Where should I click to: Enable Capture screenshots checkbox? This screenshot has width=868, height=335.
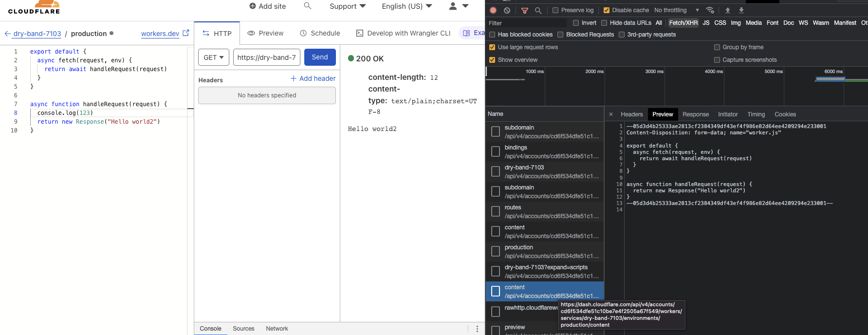point(717,60)
